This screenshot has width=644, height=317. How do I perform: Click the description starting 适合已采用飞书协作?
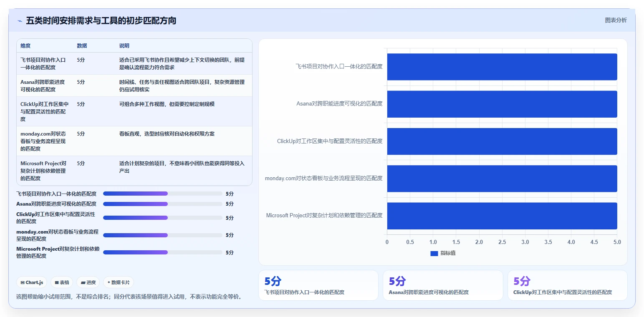point(182,63)
